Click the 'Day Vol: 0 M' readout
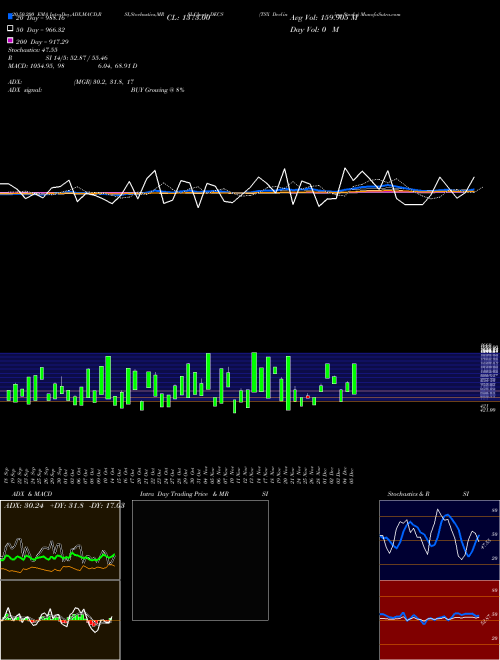 (314, 30)
